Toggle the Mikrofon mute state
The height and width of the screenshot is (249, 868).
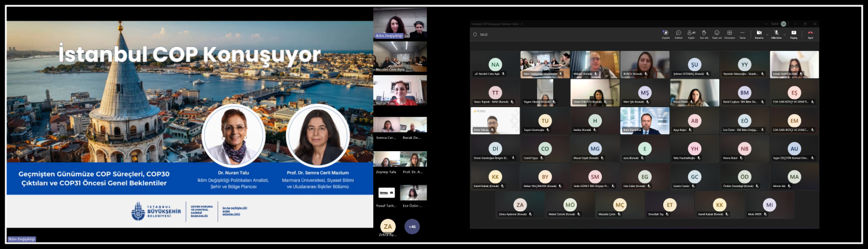(x=775, y=34)
